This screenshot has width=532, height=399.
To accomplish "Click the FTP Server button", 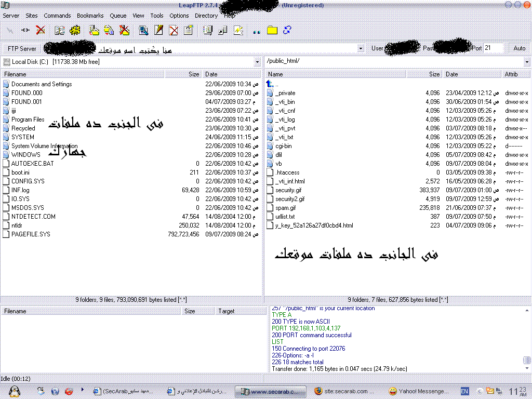I will pyautogui.click(x=22, y=48).
